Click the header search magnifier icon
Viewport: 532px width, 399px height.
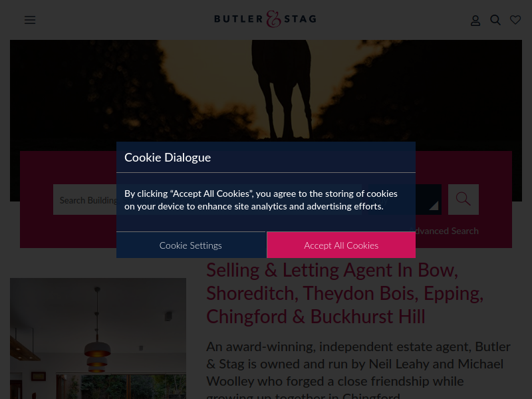[495, 20]
